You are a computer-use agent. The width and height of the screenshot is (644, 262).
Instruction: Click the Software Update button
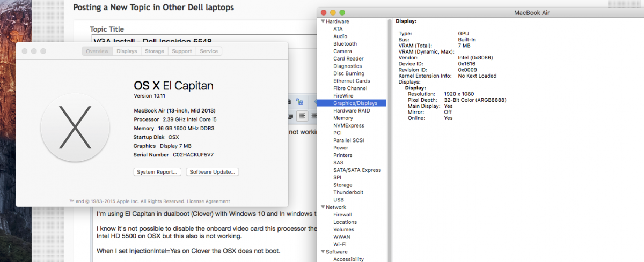[x=213, y=172]
